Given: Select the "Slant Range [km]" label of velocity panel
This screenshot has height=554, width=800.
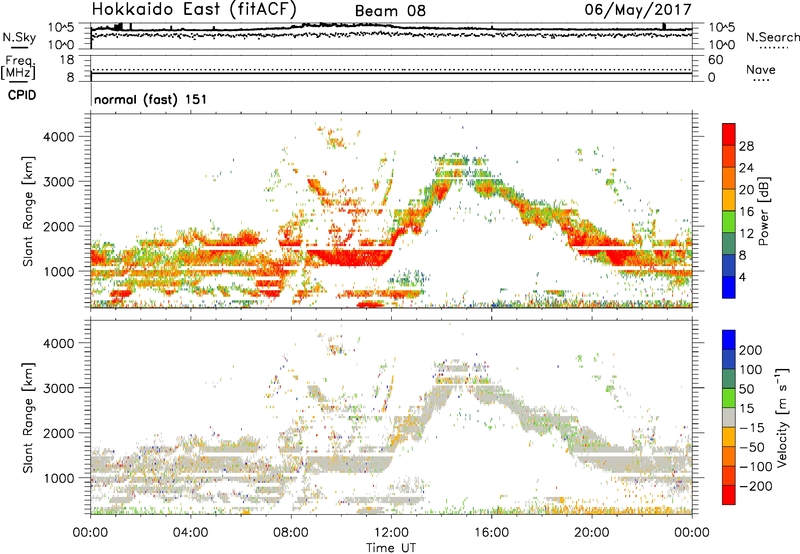Looking at the screenshot, I should point(28,418).
